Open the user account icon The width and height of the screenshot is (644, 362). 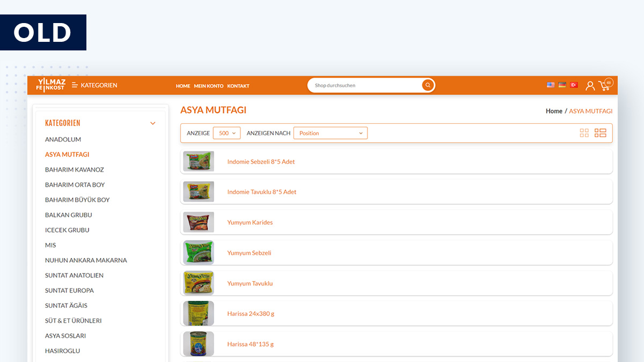590,85
